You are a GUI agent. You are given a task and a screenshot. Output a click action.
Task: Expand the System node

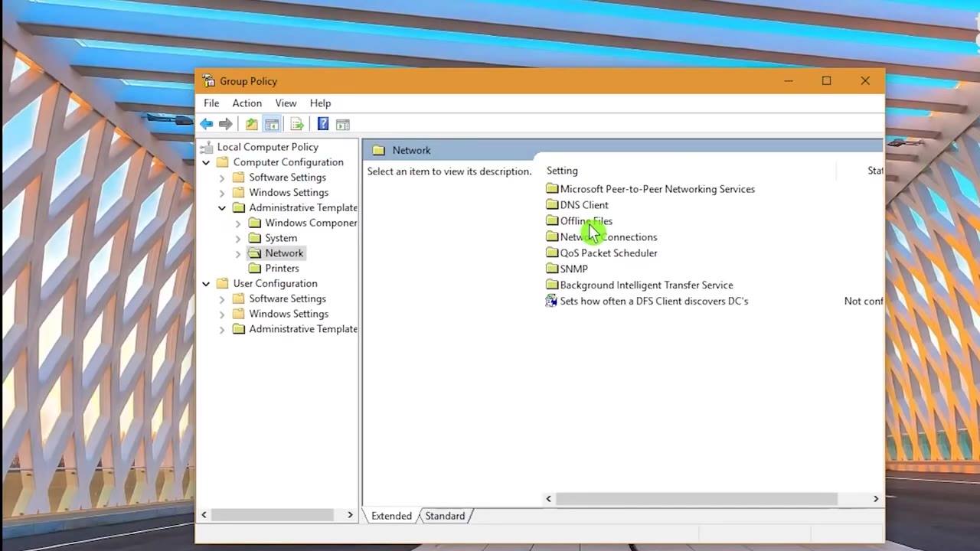[238, 238]
